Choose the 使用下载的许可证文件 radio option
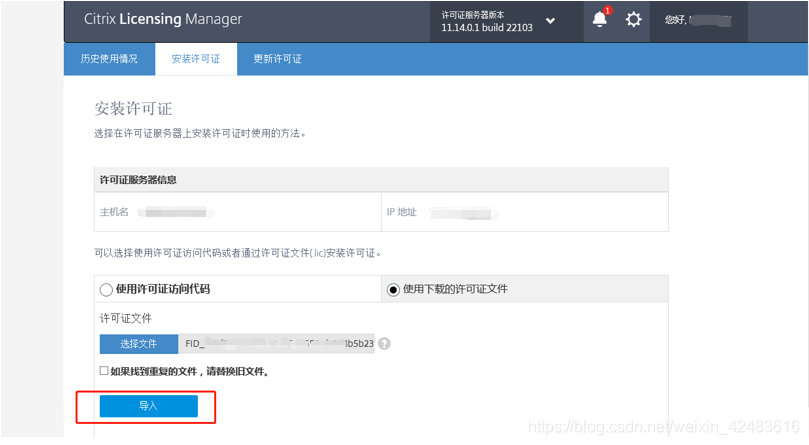Image resolution: width=809 pixels, height=445 pixels. pos(392,290)
